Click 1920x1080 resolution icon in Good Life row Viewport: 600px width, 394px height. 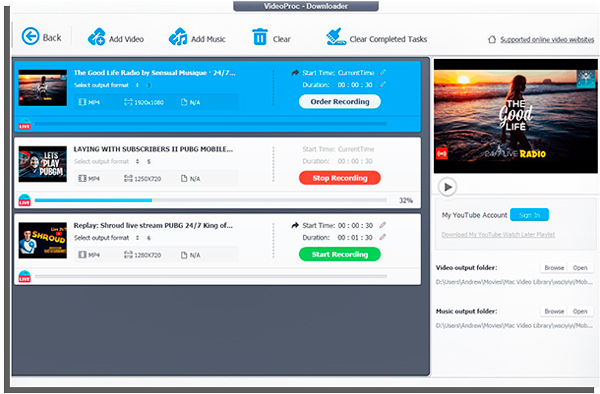(x=128, y=102)
